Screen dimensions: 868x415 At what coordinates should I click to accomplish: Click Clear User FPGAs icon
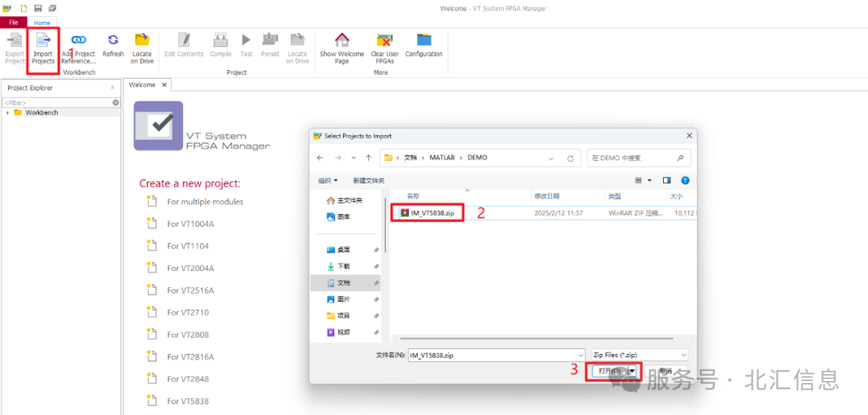pyautogui.click(x=385, y=40)
